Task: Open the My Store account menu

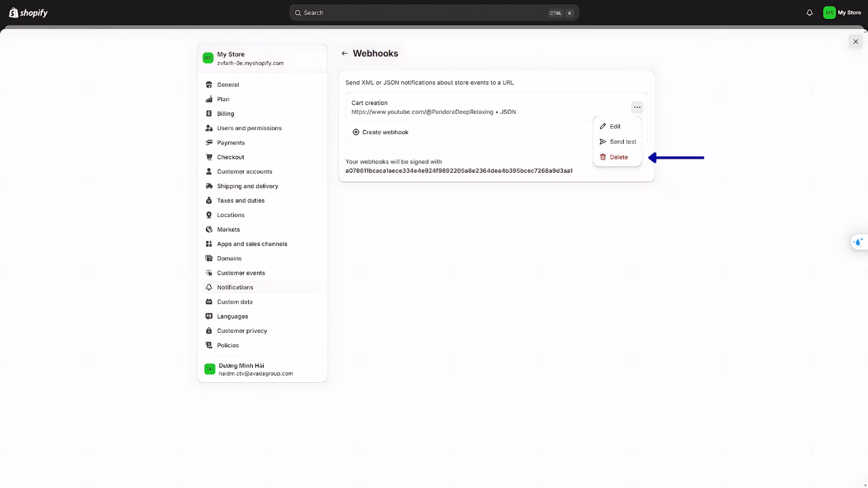Action: (x=842, y=13)
